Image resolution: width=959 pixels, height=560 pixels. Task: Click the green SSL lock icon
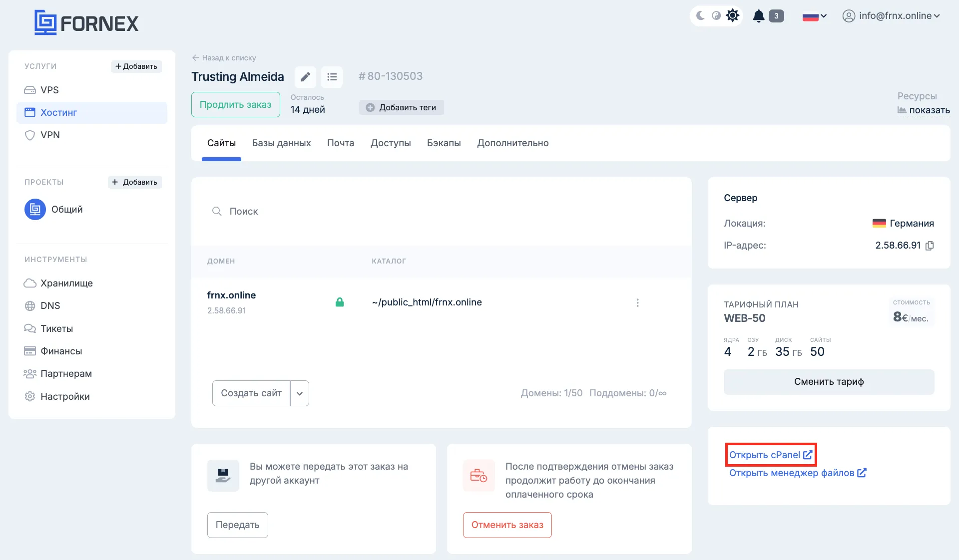coord(340,302)
